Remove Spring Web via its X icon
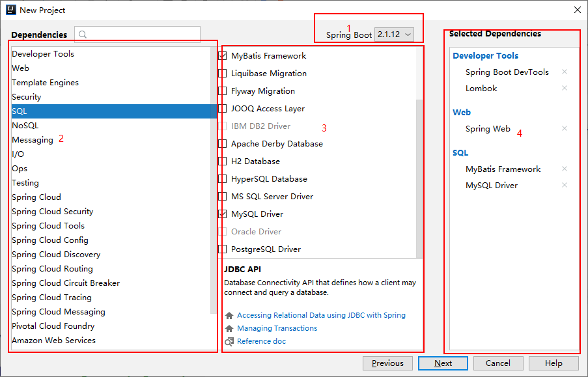This screenshot has width=588, height=377. point(565,128)
